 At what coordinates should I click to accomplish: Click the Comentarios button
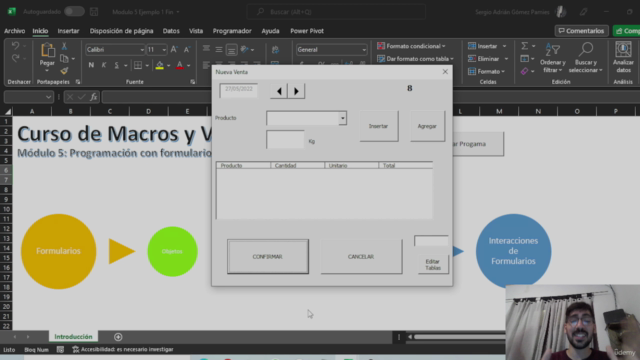[x=582, y=31]
